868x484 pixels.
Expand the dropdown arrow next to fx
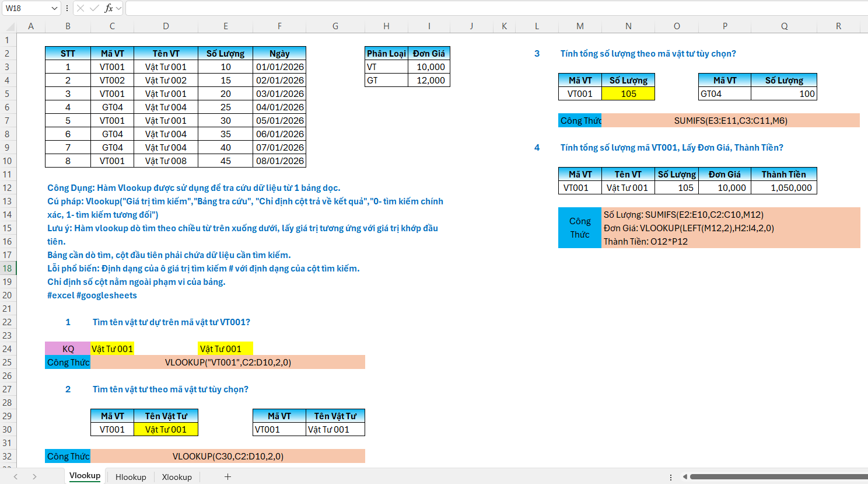tap(119, 8)
